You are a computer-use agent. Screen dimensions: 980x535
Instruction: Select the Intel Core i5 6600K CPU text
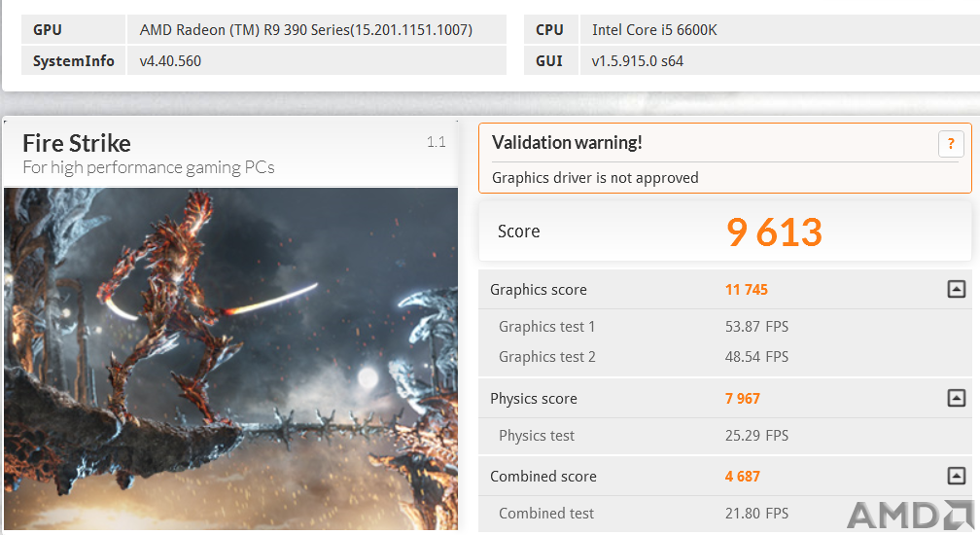pos(654,30)
